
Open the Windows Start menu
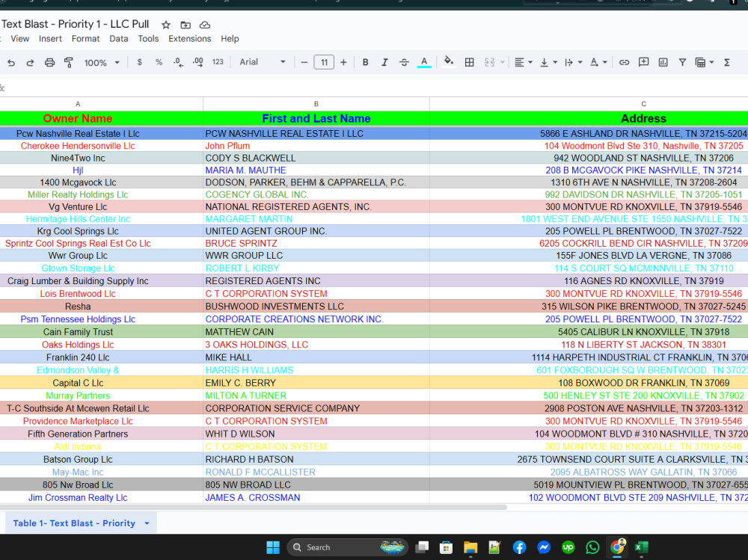(x=273, y=547)
